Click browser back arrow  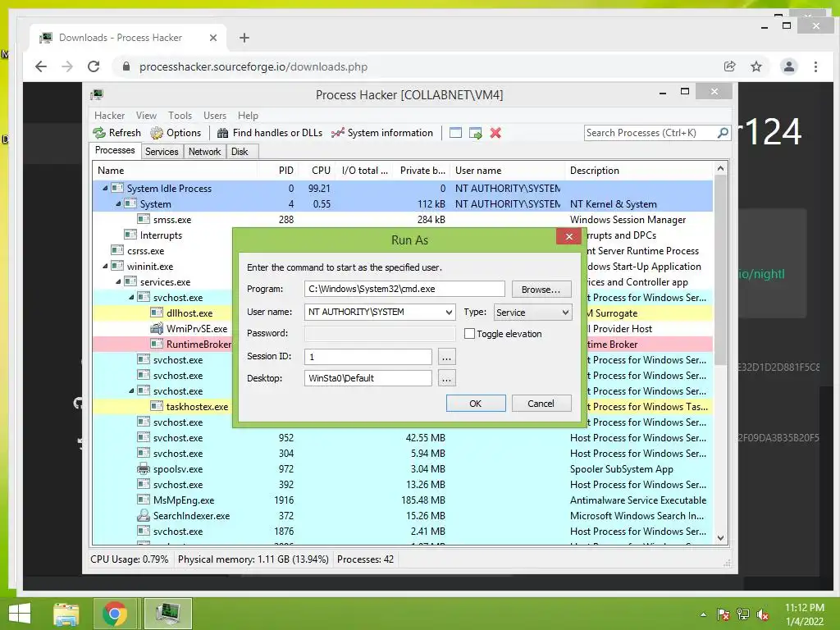41,66
